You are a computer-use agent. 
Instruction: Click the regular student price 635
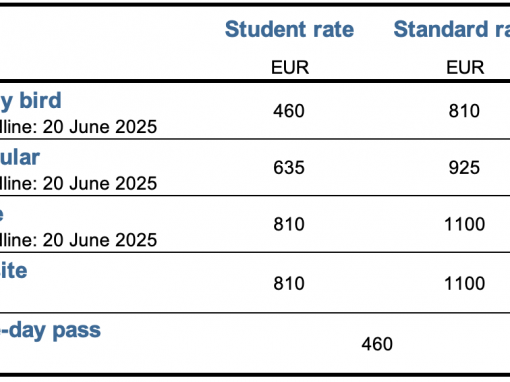289,167
